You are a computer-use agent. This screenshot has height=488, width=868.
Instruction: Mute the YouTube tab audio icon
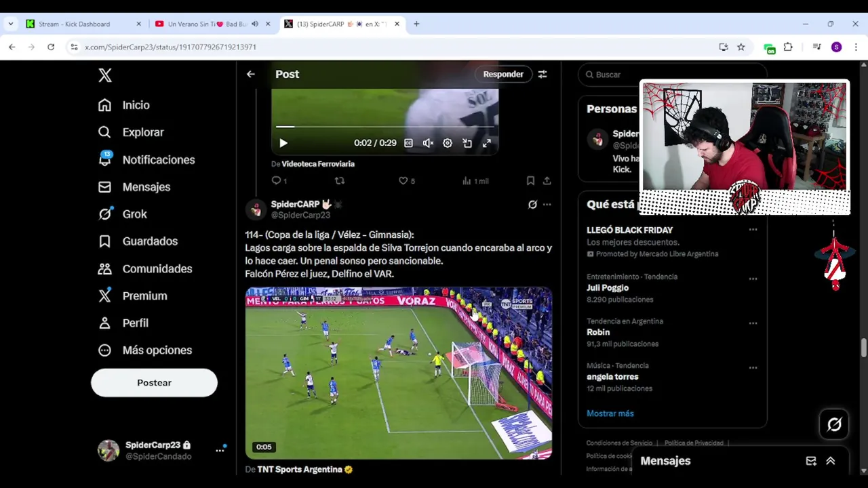click(x=255, y=24)
